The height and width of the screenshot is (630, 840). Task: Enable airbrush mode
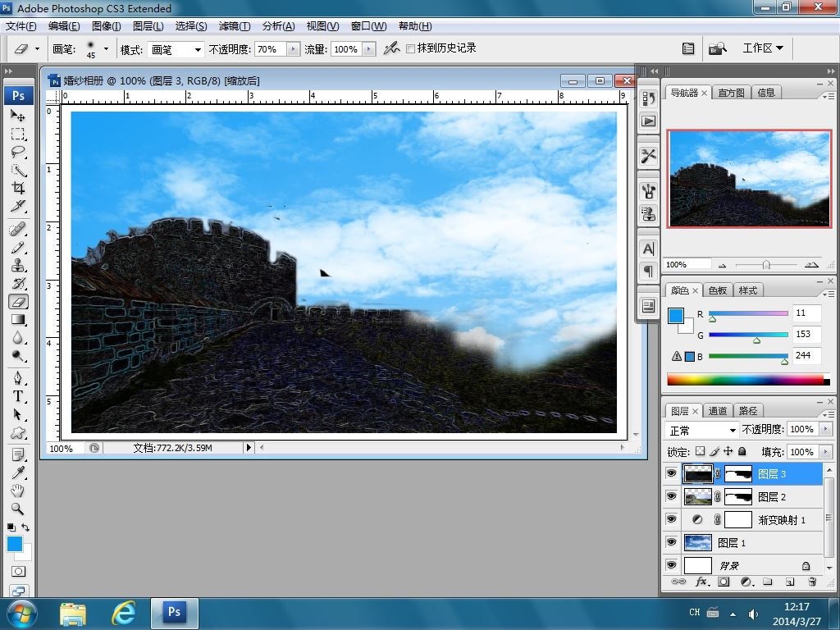tap(391, 48)
